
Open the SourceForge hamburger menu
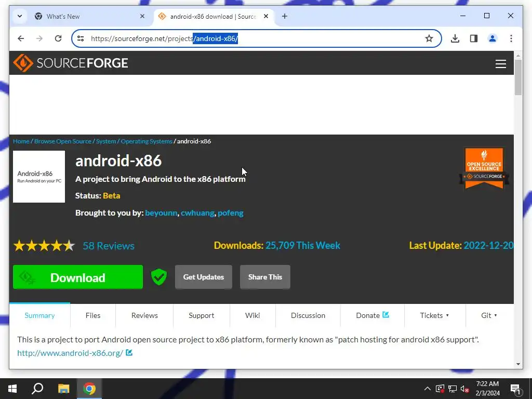tap(500, 64)
